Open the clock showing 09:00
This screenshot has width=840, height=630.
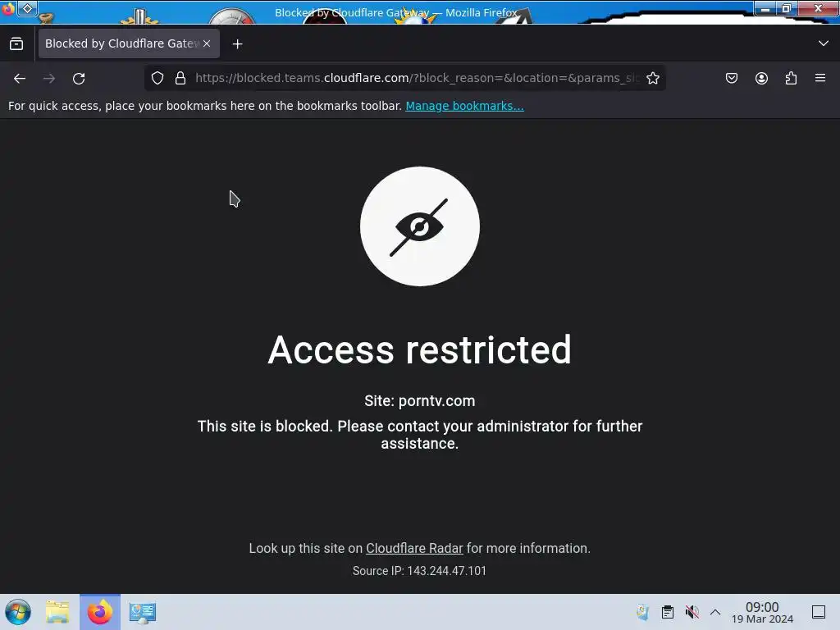pyautogui.click(x=762, y=612)
